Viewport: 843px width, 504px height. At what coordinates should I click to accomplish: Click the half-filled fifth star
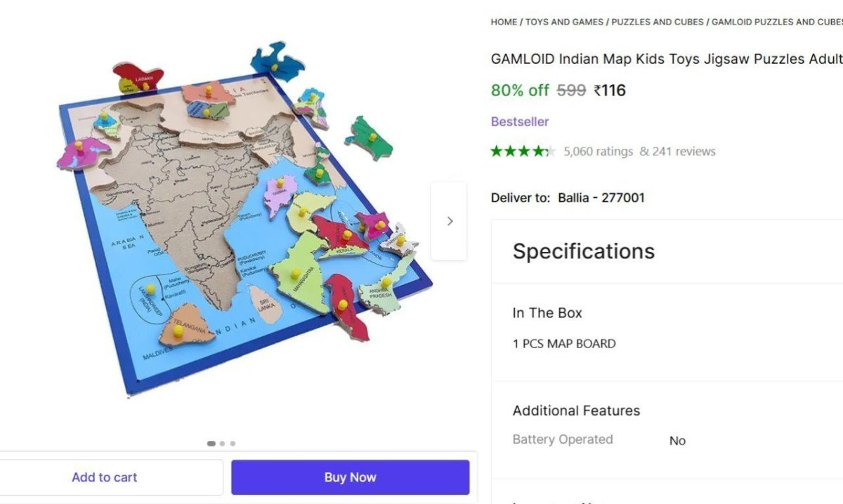pyautogui.click(x=549, y=150)
